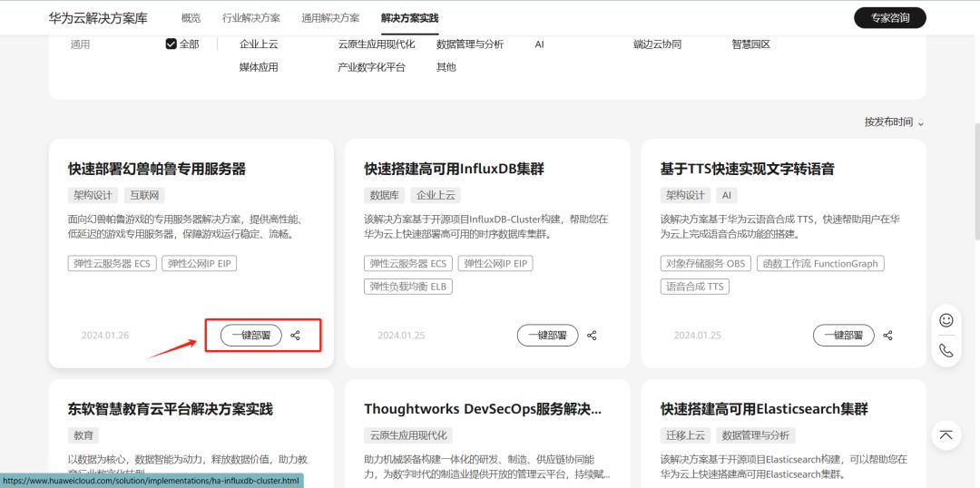Click 华为云解决方案库 site title
This screenshot has width=980, height=488.
coord(98,18)
